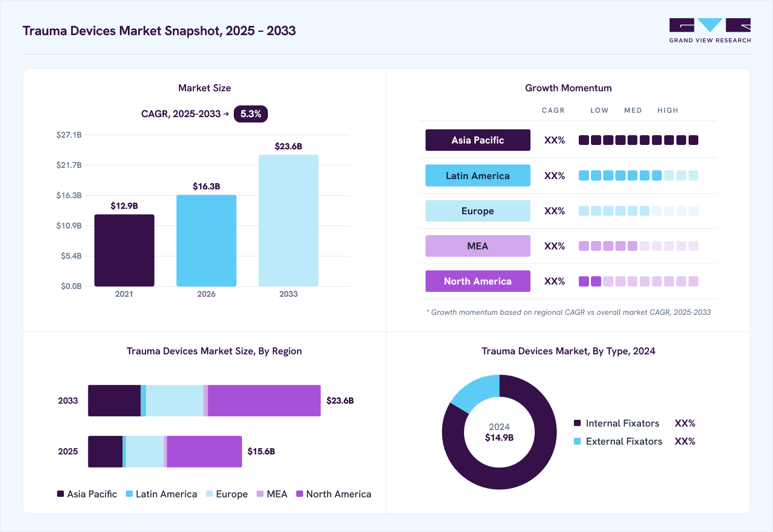Select the 2021 market size bar

tap(124, 250)
